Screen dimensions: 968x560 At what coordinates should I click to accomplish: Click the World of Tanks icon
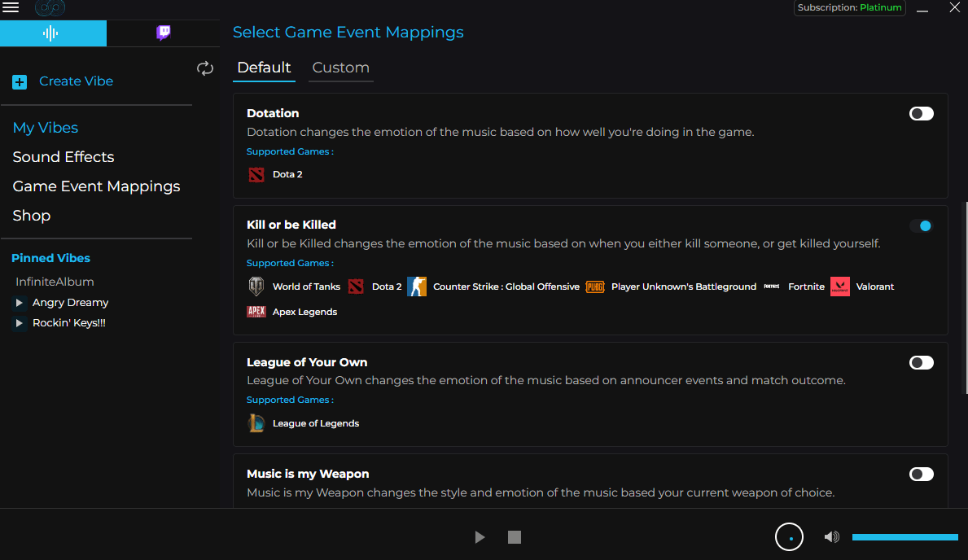(x=256, y=287)
